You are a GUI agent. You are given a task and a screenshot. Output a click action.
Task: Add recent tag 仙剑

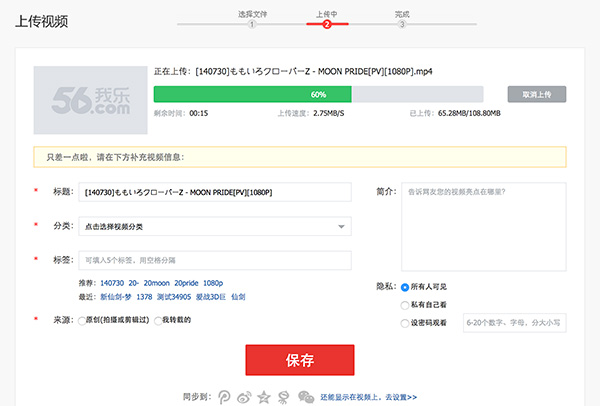(x=238, y=297)
